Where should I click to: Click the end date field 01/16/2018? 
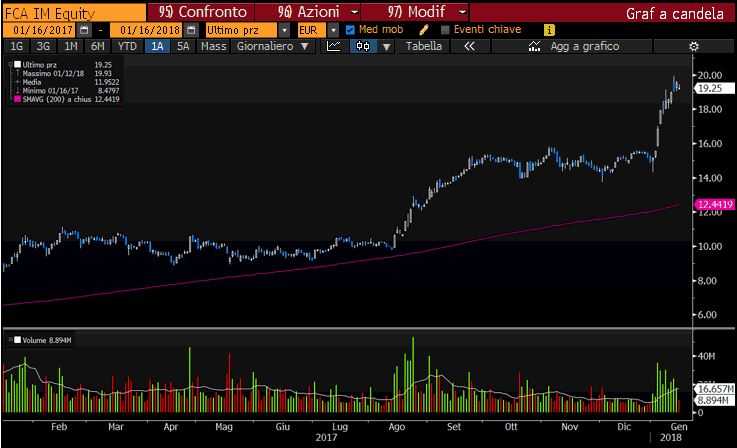coord(147,30)
